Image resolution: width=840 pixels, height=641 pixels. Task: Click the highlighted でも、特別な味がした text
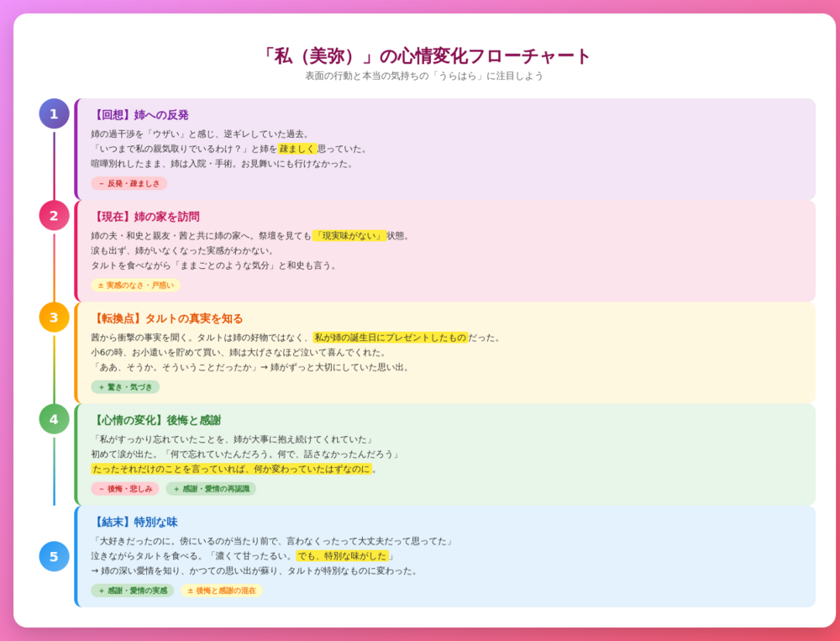click(x=342, y=555)
